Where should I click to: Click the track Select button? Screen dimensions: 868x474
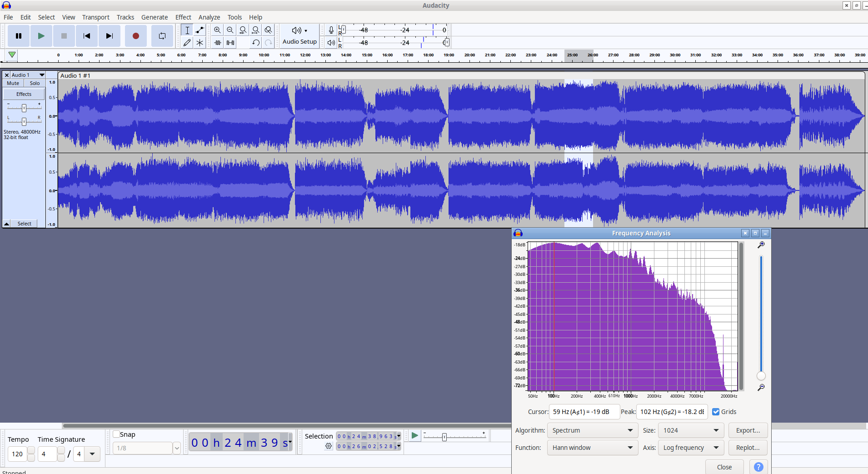(25, 224)
